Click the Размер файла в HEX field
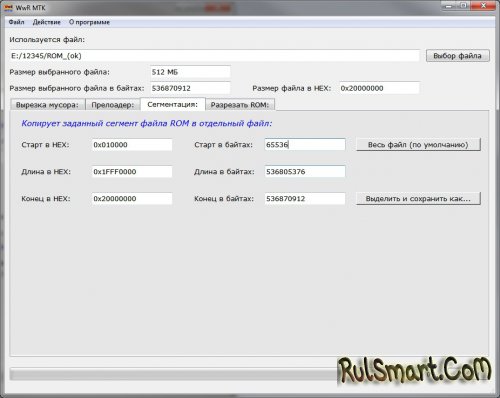The image size is (500, 398). tap(379, 88)
